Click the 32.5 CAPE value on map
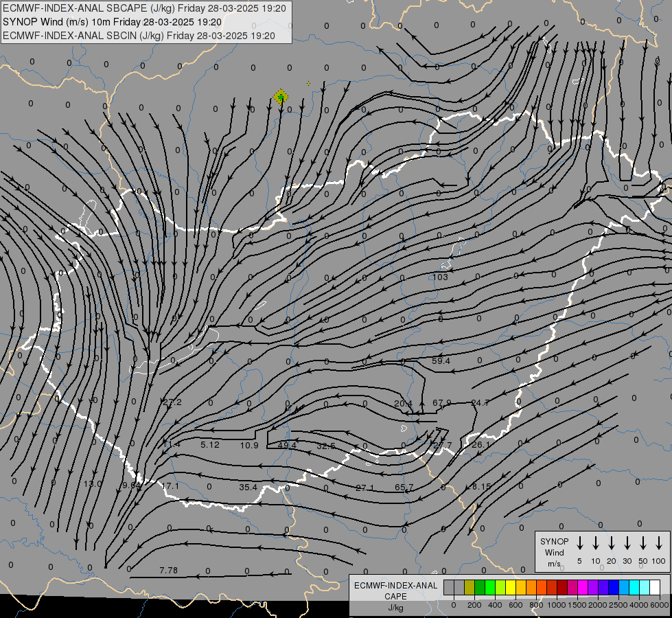The image size is (672, 618). (326, 446)
